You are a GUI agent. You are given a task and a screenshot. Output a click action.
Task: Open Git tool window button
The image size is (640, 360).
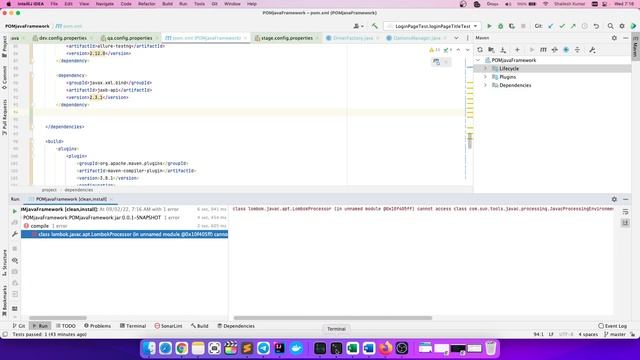19,326
